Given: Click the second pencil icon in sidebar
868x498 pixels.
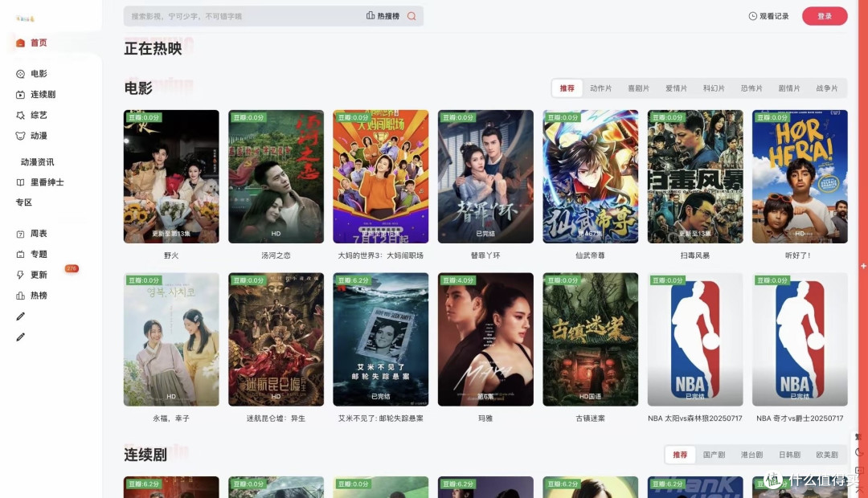Looking at the screenshot, I should point(20,337).
